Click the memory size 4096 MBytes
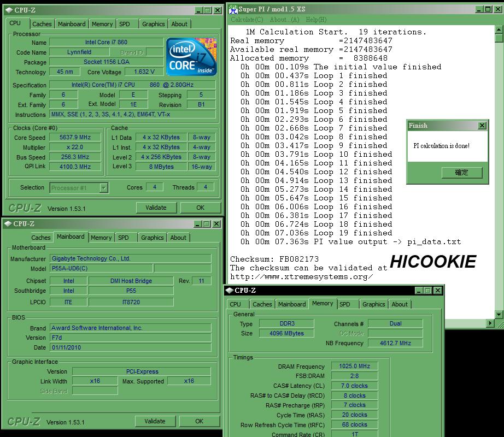Image resolution: width=504 pixels, height=437 pixels. click(286, 333)
